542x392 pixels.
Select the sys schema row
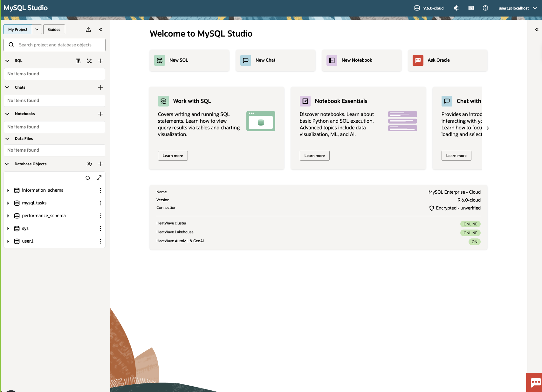[x=54, y=228]
